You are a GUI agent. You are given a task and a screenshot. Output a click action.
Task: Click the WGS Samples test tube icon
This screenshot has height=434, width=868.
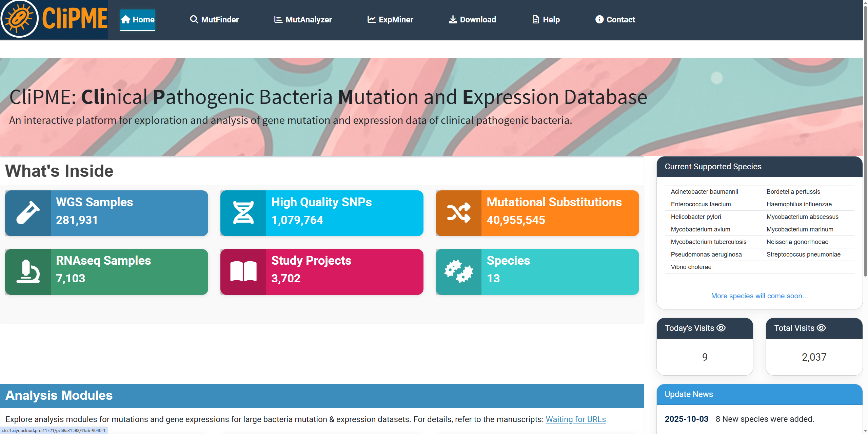pos(28,213)
